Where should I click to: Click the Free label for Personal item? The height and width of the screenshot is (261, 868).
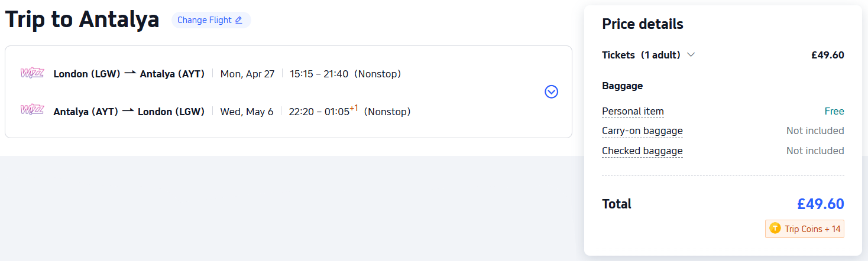(834, 111)
